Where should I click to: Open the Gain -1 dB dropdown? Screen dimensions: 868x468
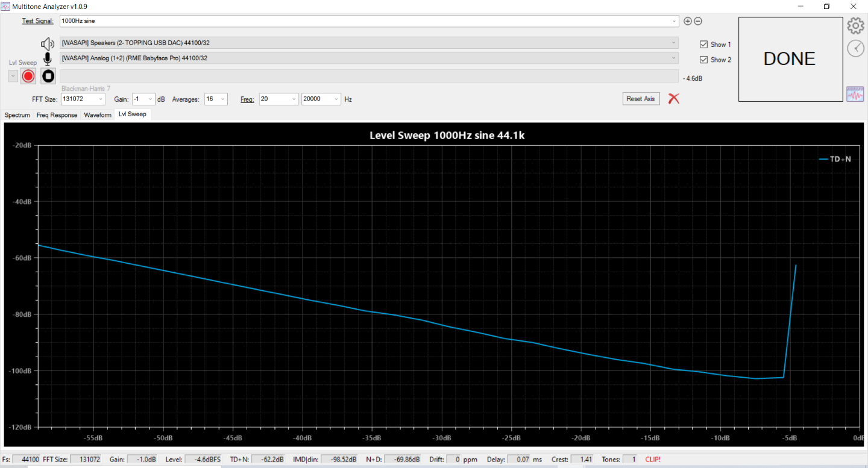point(150,99)
